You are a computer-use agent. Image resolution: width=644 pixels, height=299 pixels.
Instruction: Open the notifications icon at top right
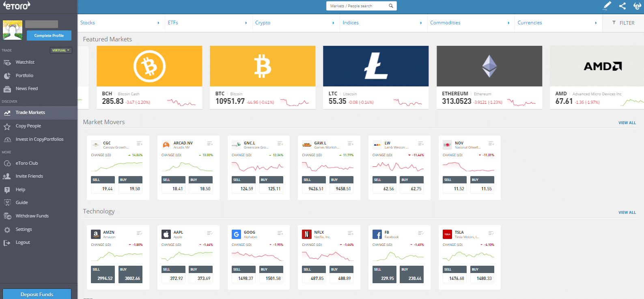point(637,6)
